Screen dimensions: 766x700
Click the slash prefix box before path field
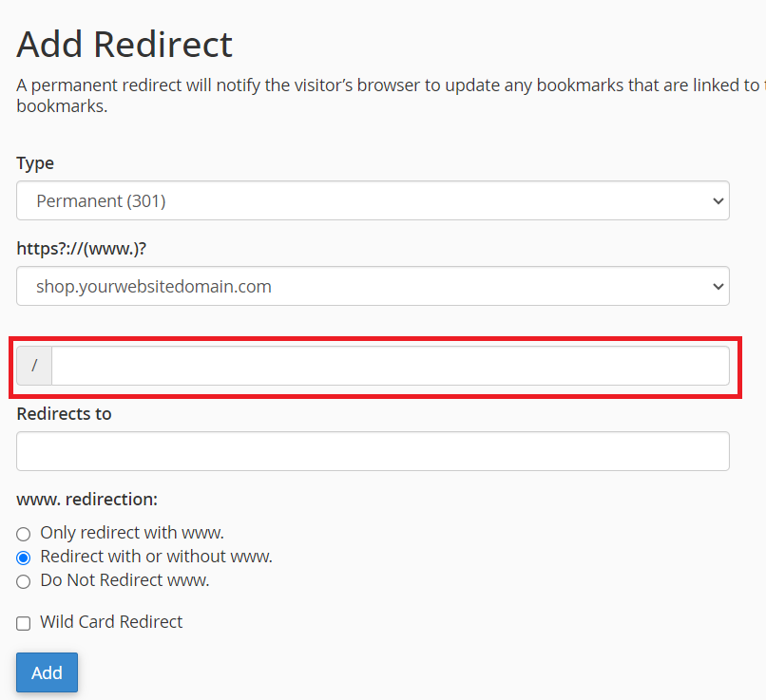(34, 366)
